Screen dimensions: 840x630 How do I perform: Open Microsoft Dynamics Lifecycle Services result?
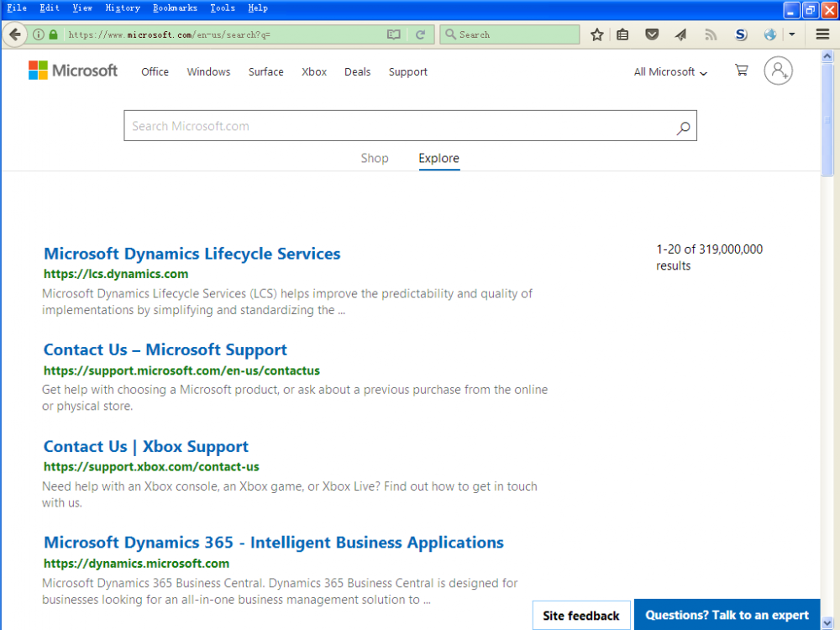[192, 254]
